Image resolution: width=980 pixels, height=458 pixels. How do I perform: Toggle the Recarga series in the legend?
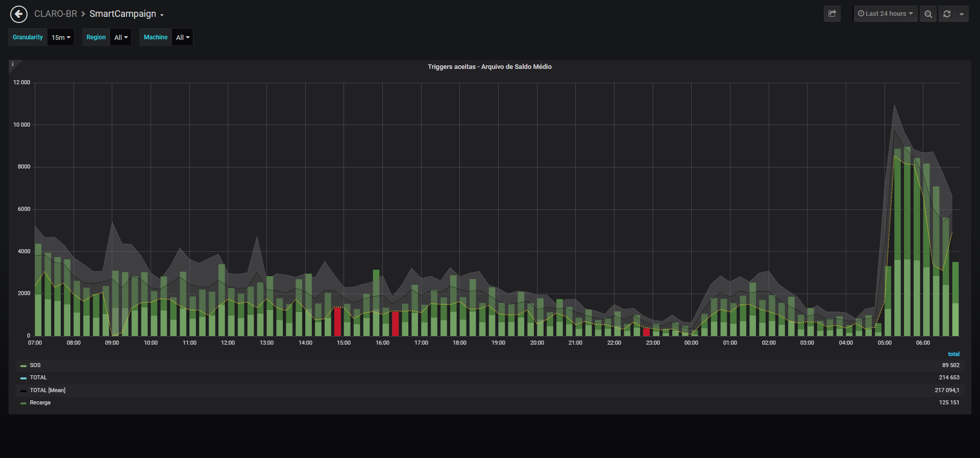coord(40,403)
